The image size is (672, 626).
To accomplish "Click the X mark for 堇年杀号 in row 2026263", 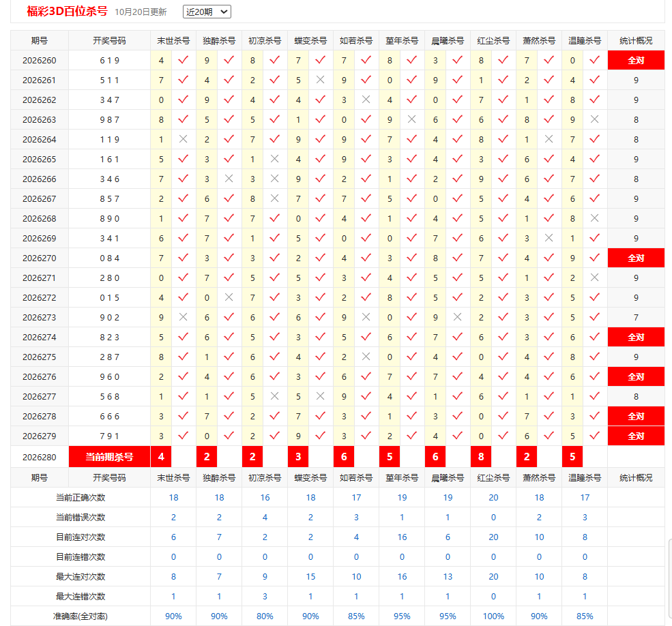I will point(412,119).
